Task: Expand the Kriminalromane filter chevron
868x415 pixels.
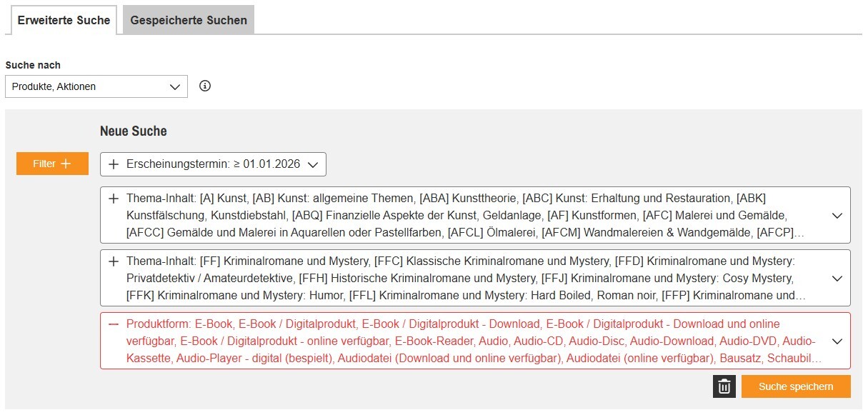Action: tap(837, 279)
